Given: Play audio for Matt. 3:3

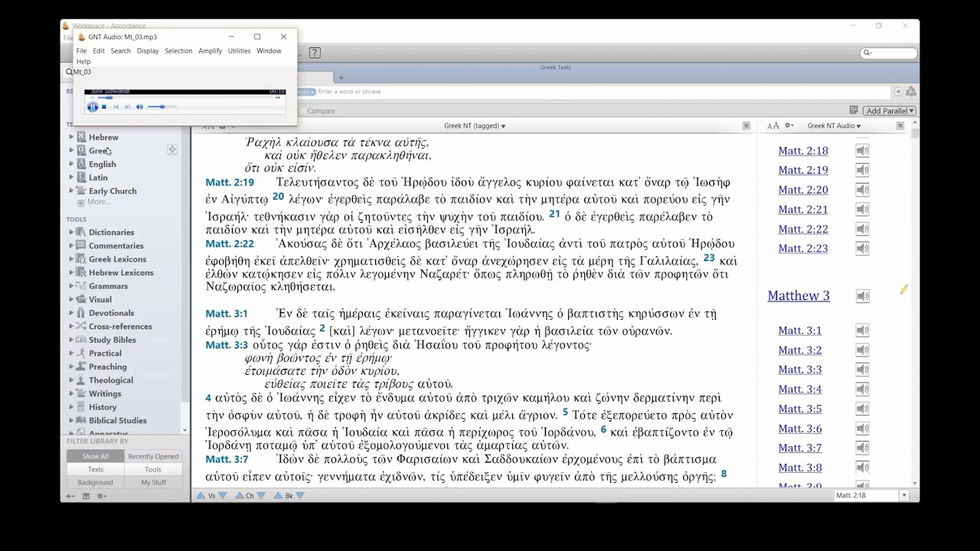Looking at the screenshot, I should coord(862,370).
